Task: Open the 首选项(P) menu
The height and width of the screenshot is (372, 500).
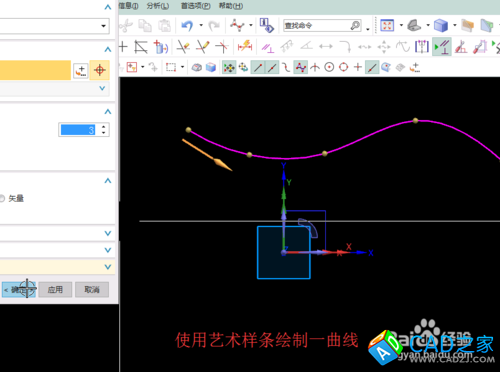Action: pos(196,6)
